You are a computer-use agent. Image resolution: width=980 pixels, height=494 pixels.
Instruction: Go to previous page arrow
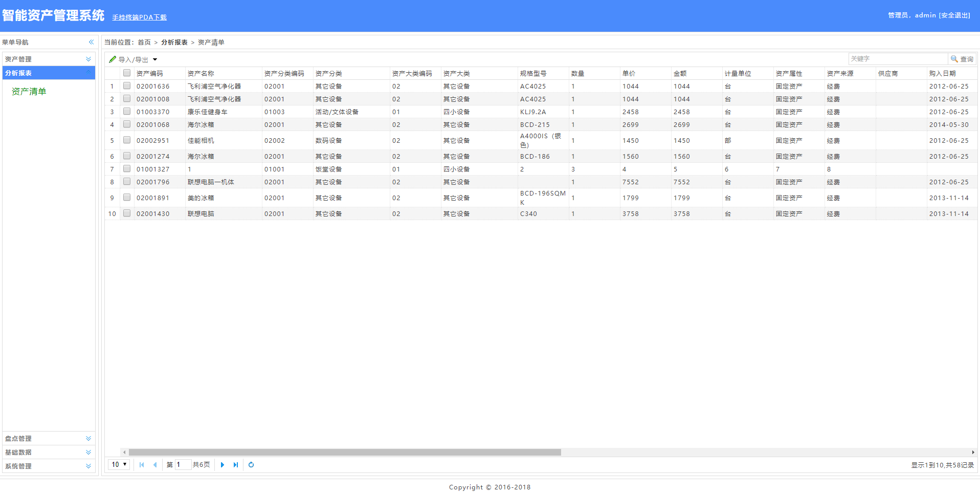click(x=155, y=465)
